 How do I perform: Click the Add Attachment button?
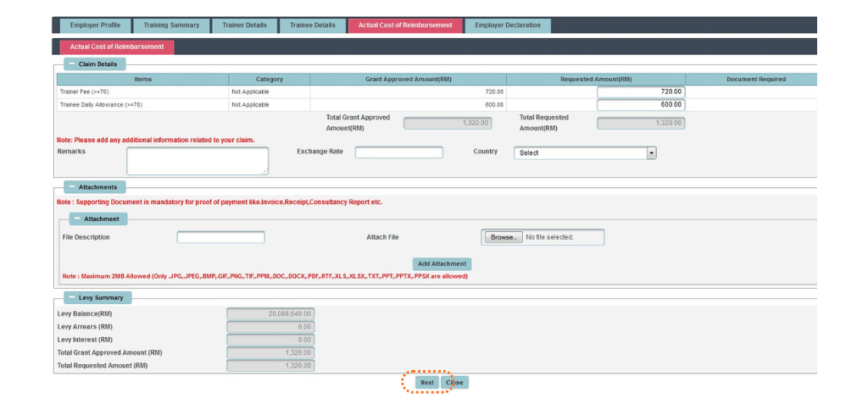442,263
